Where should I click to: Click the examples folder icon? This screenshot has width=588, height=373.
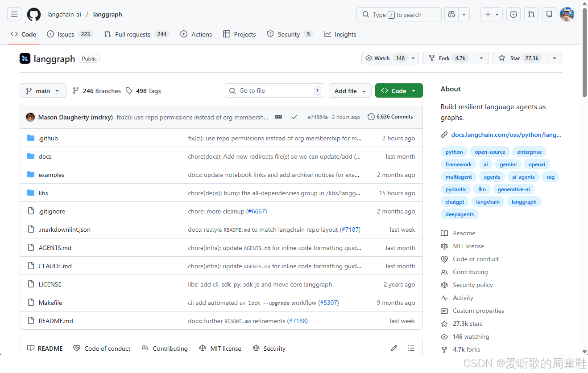click(31, 175)
